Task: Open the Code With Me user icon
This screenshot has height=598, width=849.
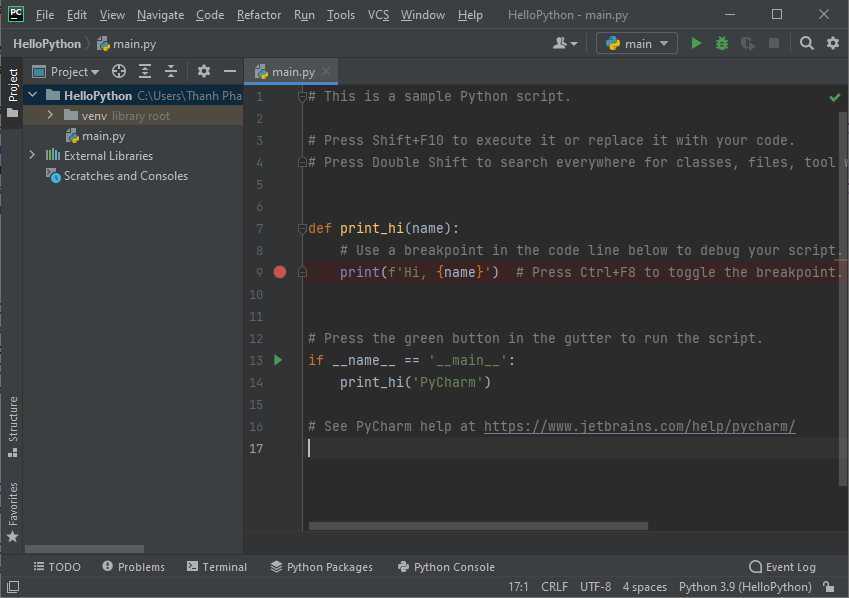Action: (565, 43)
